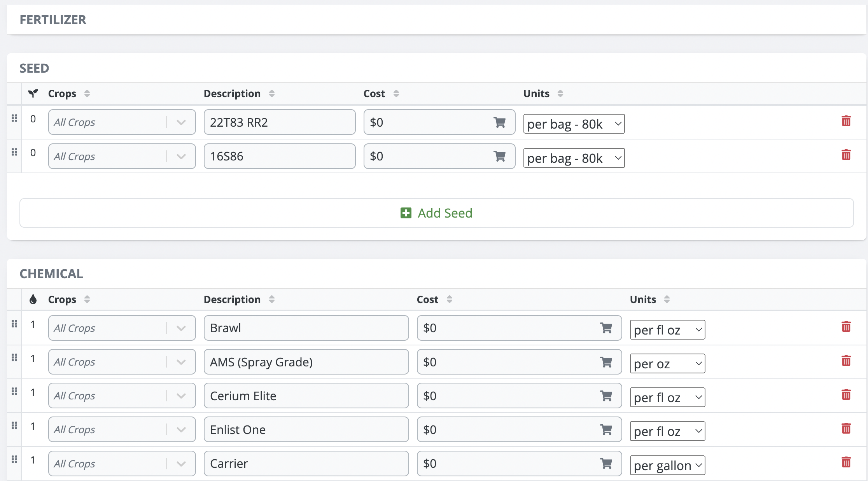Expand the Fertilizer section header
The image size is (868, 481).
[53, 20]
